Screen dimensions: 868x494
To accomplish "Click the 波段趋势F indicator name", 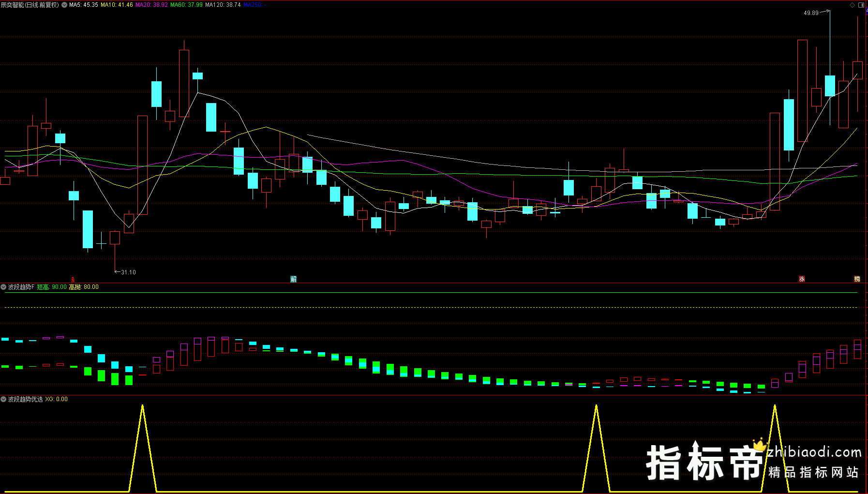I will [x=21, y=287].
